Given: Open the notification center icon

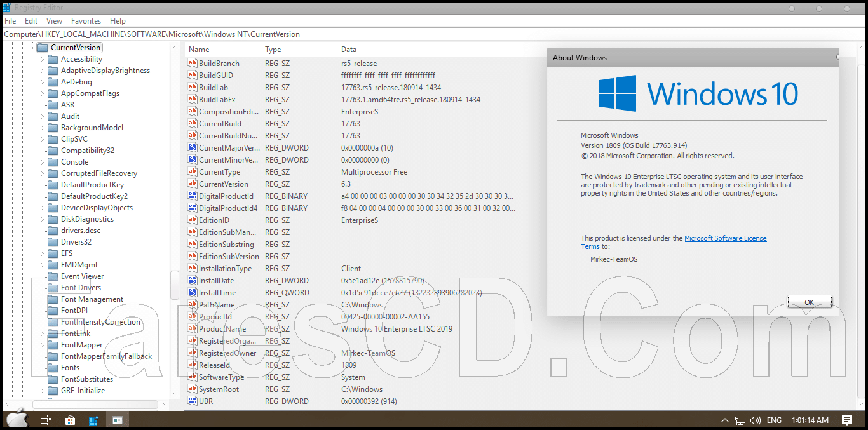Looking at the screenshot, I should click(x=847, y=420).
